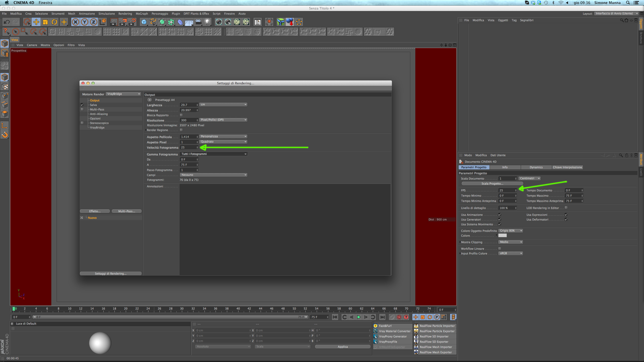Disable the Usa Animazione checkbox

point(500,215)
